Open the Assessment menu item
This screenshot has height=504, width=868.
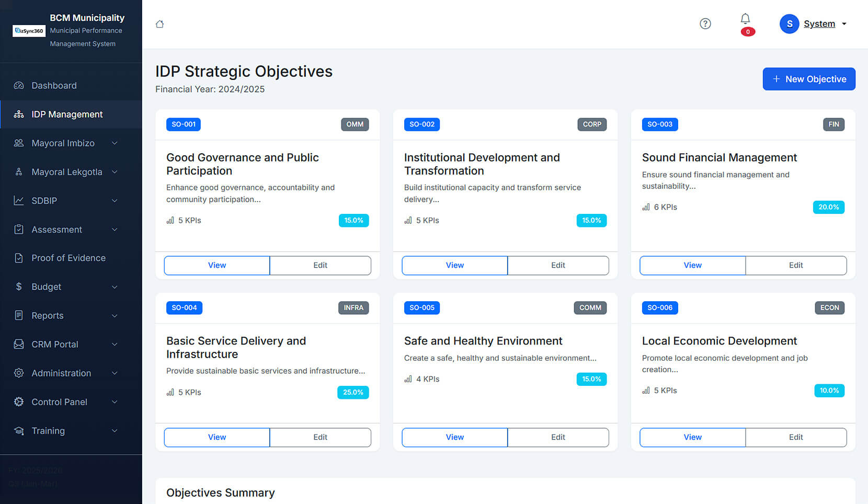click(56, 230)
